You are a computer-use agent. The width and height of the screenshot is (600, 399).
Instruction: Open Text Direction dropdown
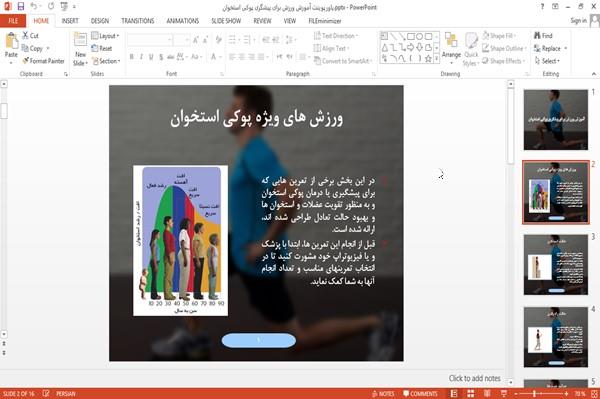point(336,36)
